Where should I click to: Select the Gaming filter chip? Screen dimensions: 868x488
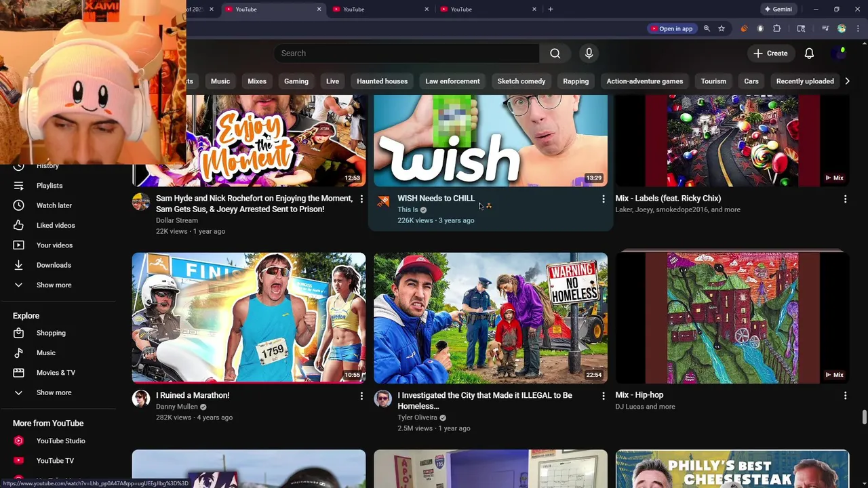coord(296,81)
